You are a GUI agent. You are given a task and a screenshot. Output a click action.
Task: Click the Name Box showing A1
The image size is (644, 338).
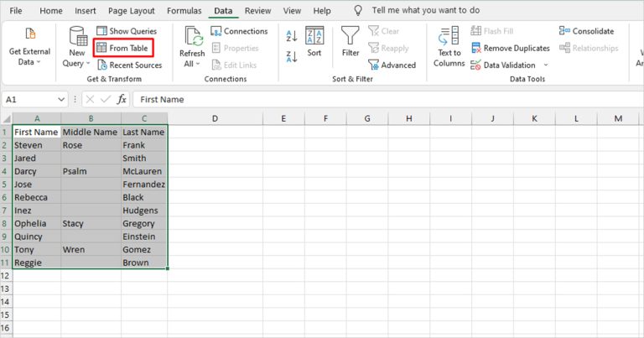click(29, 100)
